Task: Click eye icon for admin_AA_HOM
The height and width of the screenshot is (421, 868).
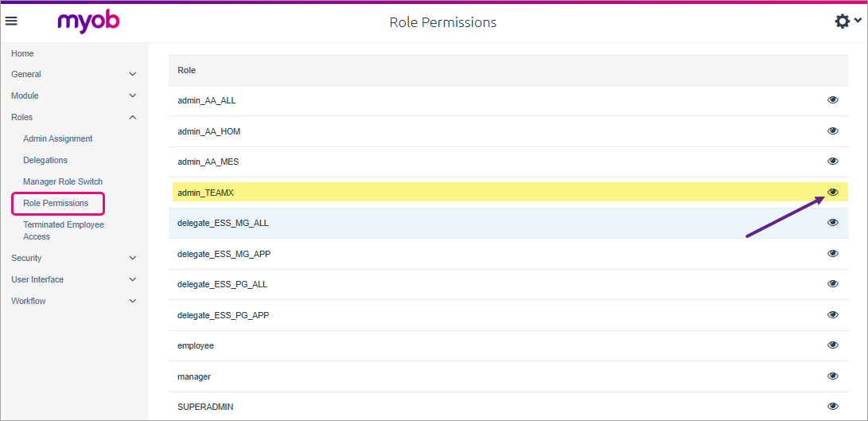Action: coord(833,131)
